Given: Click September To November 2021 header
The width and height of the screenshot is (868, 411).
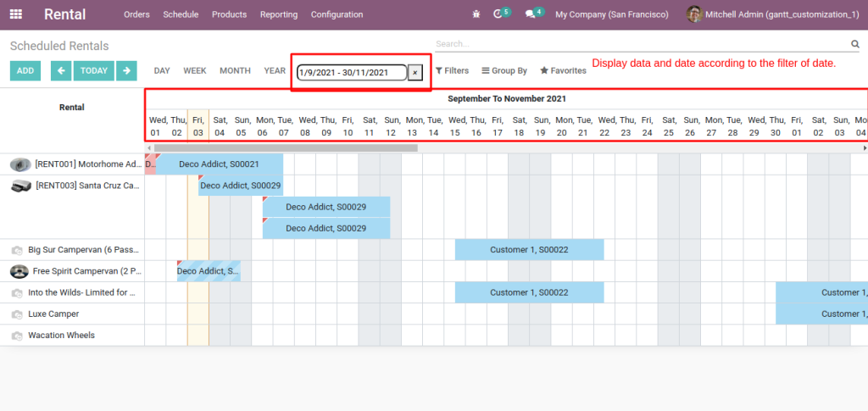Looking at the screenshot, I should 507,99.
